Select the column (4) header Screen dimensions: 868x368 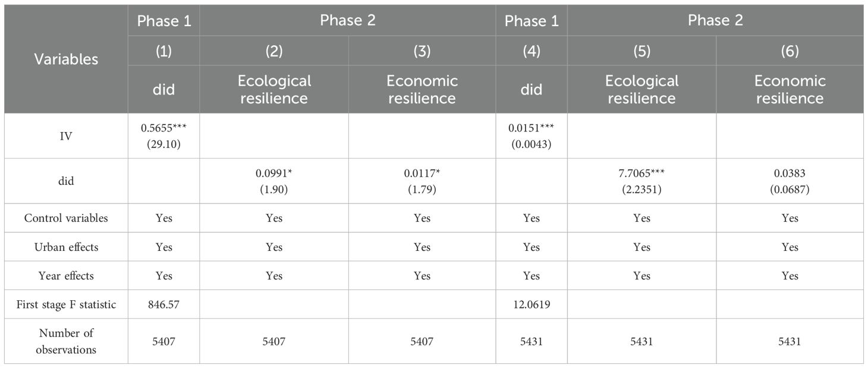point(531,51)
